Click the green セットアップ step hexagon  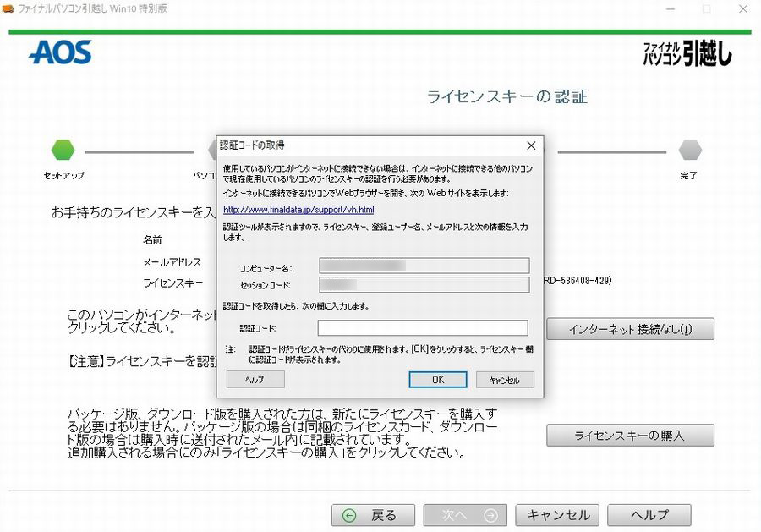point(63,150)
